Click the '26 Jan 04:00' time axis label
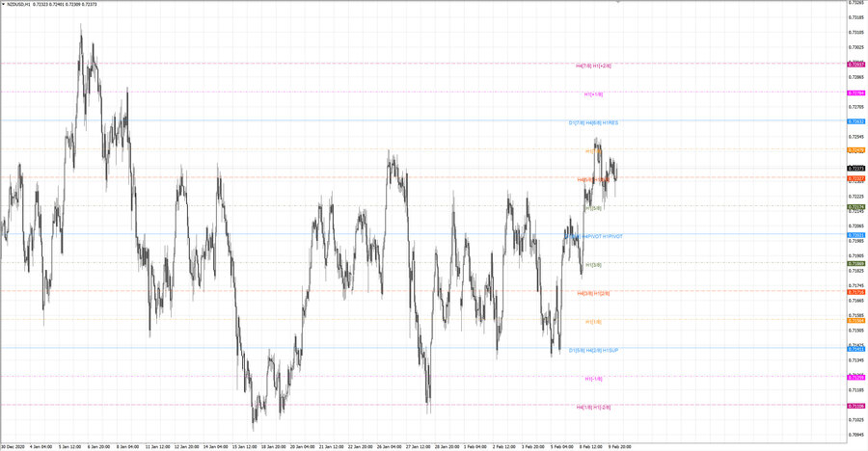Viewport: 868px width, 451px height. 390,446
